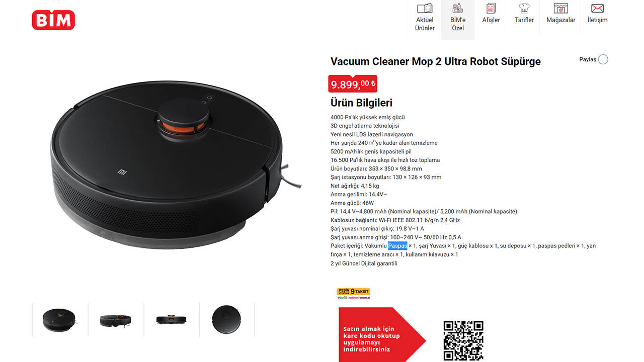Click the Paylaş share text
Screen dimensions: 644x362
588,59
